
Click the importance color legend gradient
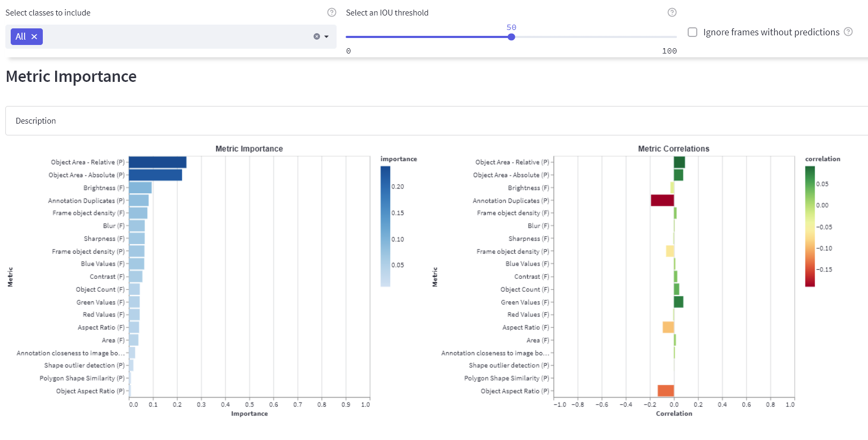click(385, 226)
